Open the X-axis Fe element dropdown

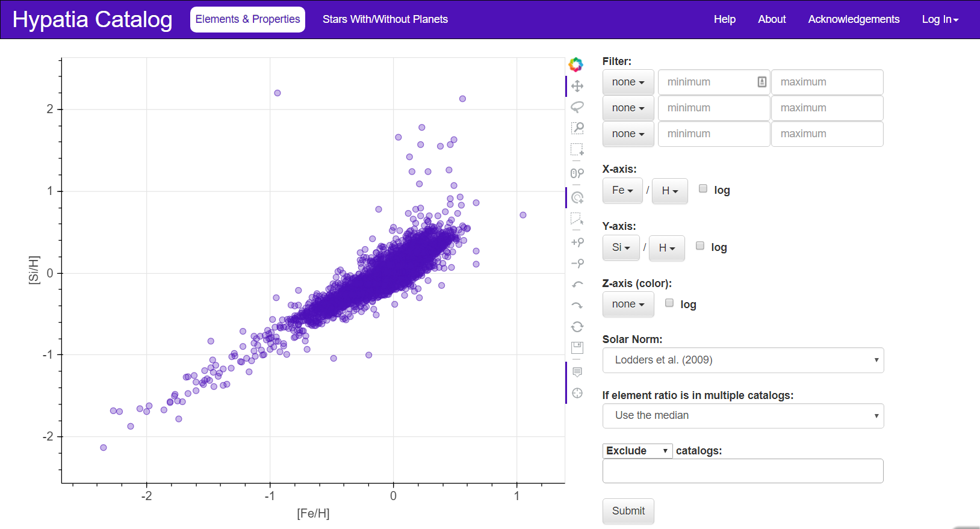tap(622, 191)
